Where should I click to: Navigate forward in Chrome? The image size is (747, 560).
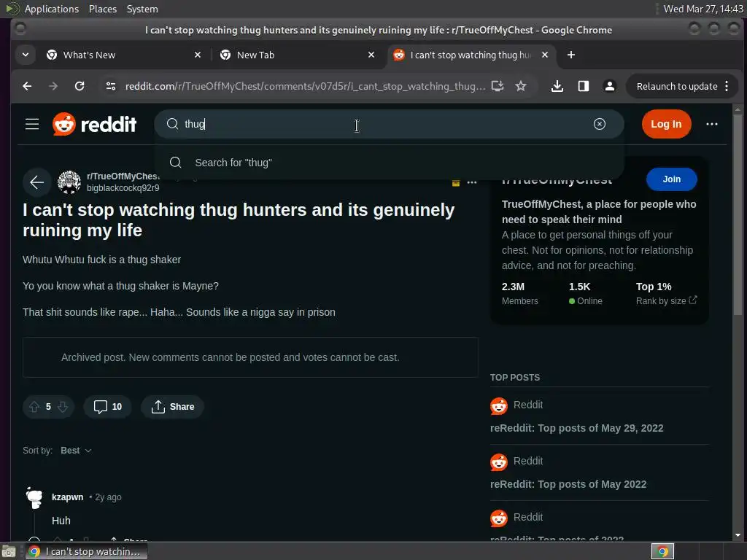(53, 86)
